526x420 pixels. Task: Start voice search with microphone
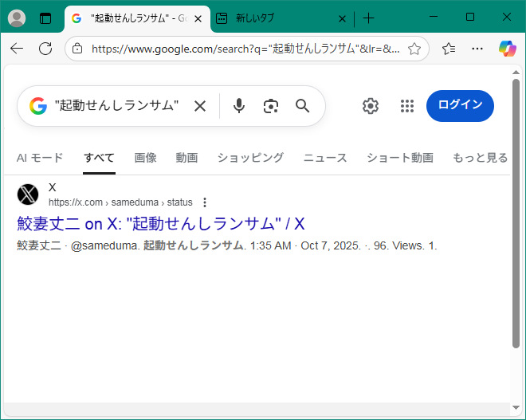[239, 106]
